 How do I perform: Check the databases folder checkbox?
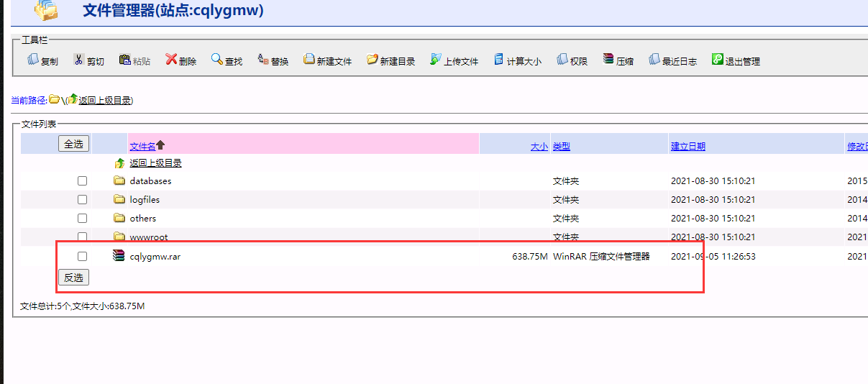coord(82,181)
